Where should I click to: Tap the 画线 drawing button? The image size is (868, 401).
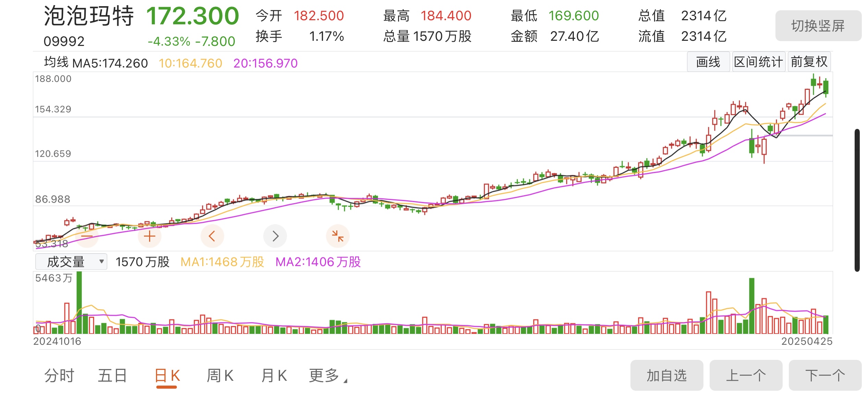coord(708,62)
